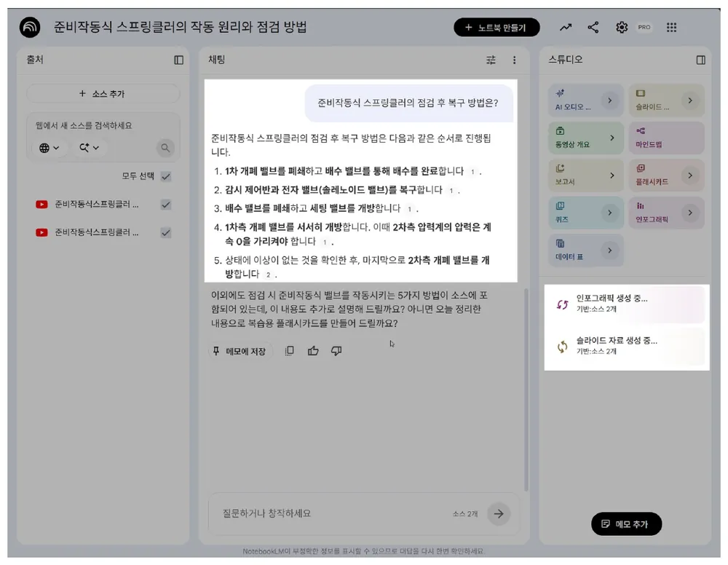Click the 메모에 저장 button
Screen dimensions: 728x565
(240, 351)
